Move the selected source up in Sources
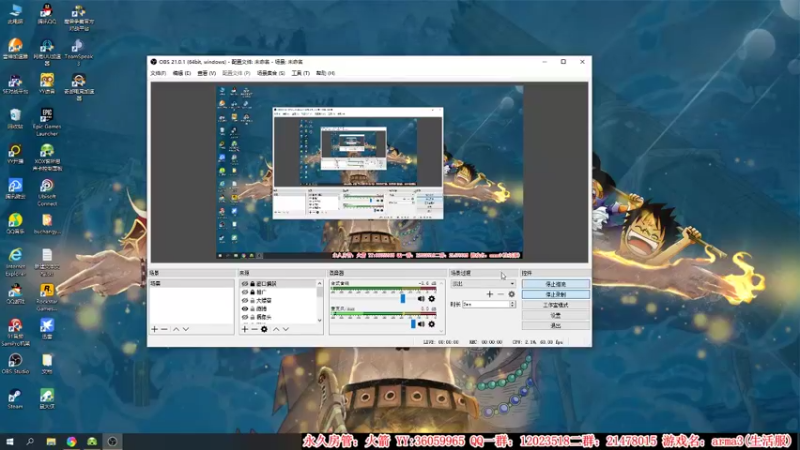 pos(276,329)
